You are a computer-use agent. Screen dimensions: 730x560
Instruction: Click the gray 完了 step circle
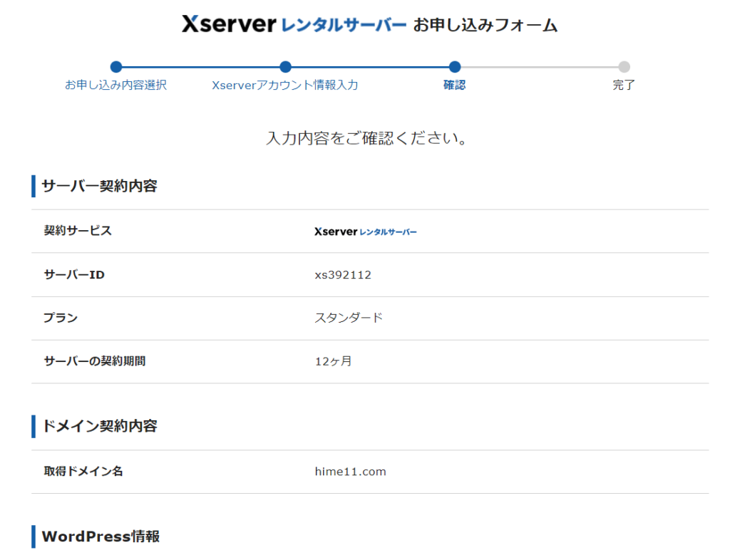(624, 67)
